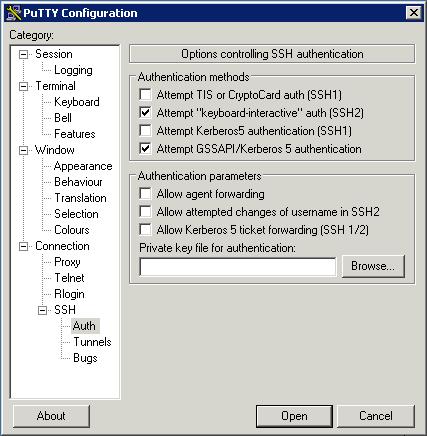This screenshot has height=436, width=427.
Task: Select the Tunnels category
Action: 92,342
